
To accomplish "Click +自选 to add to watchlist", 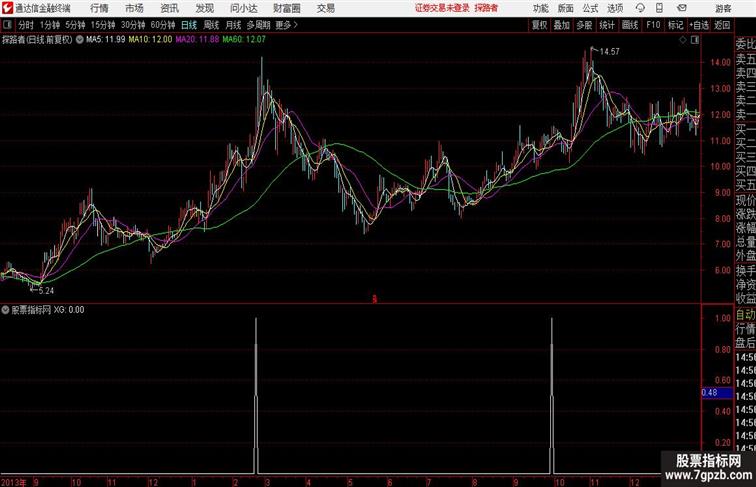I will [x=699, y=25].
